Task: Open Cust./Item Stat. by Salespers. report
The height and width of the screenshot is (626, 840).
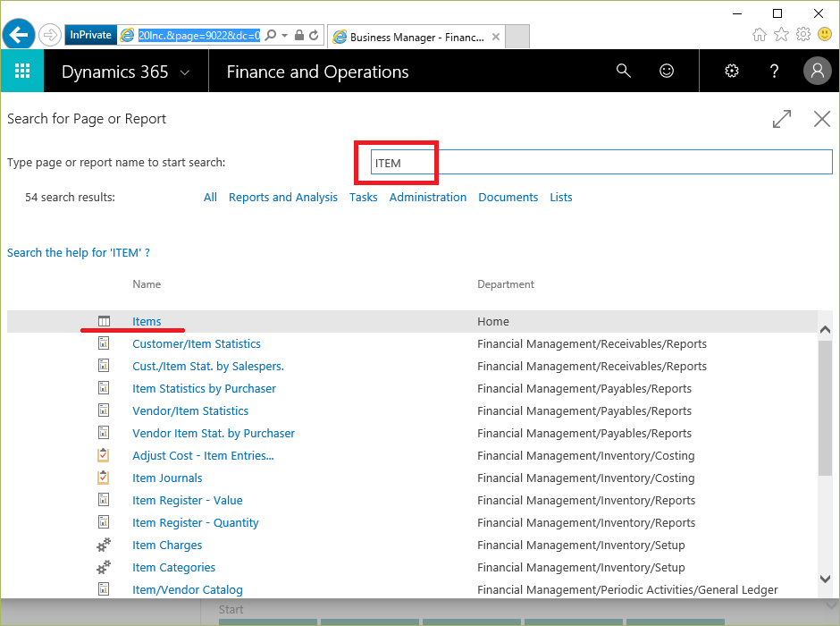Action: (208, 366)
